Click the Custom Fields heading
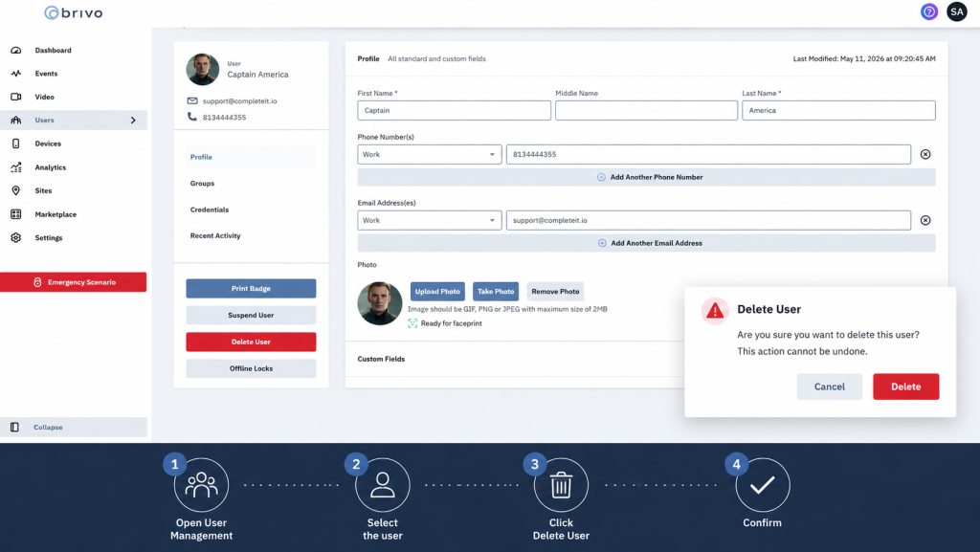Image resolution: width=980 pixels, height=552 pixels. coord(381,359)
